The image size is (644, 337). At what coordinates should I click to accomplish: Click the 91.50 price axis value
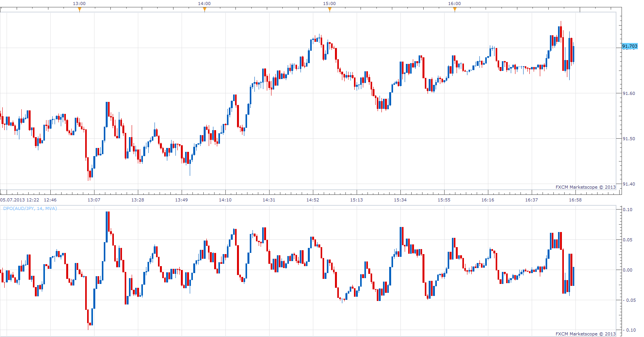click(629, 139)
